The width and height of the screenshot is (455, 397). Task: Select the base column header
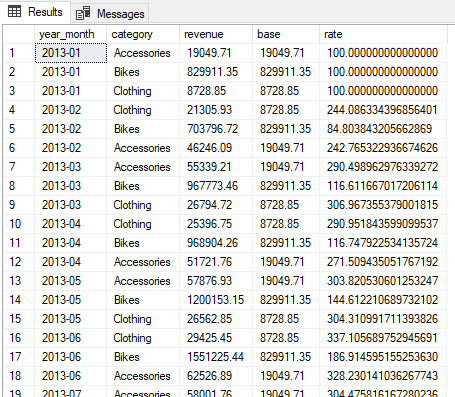click(286, 34)
